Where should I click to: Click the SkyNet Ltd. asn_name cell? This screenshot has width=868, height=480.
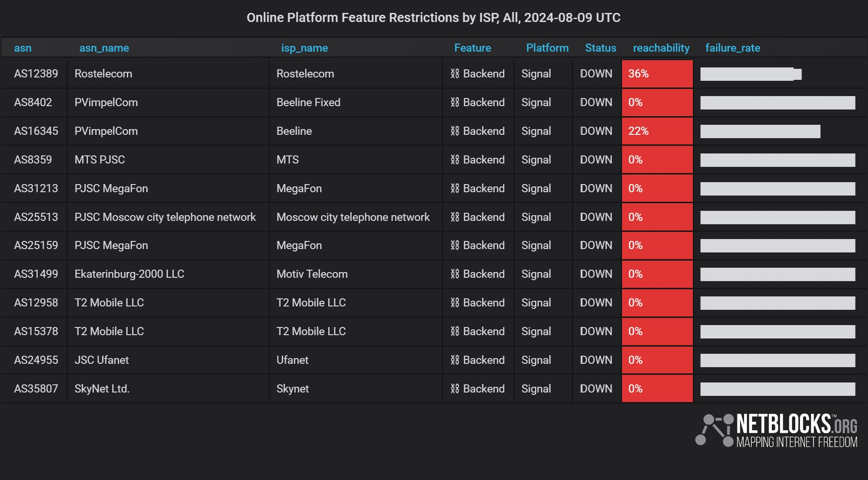168,389
